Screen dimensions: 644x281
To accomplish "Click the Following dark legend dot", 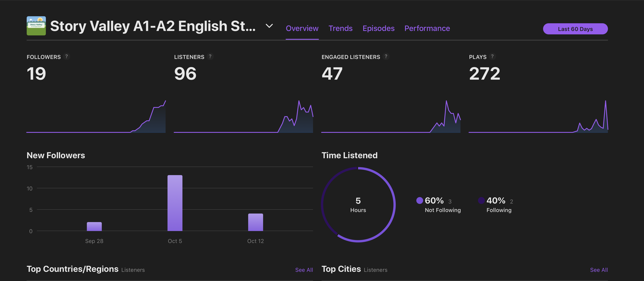I will 481,201.
